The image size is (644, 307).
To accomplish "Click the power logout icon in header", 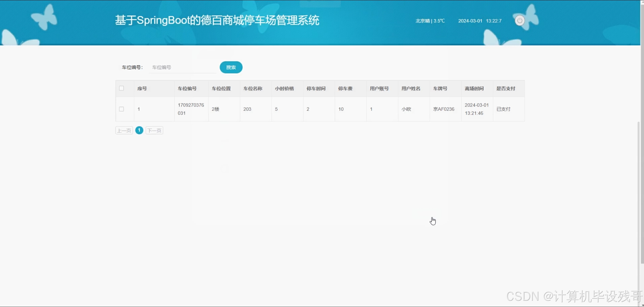I will tap(519, 21).
